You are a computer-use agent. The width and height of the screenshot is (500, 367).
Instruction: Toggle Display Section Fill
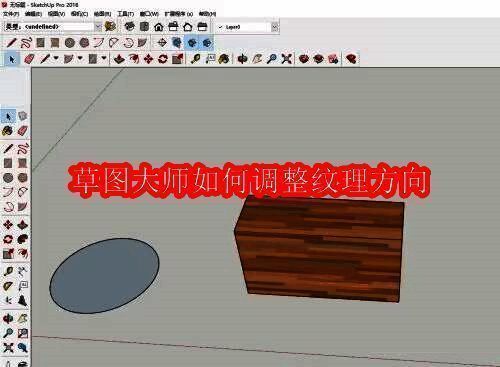[x=206, y=43]
